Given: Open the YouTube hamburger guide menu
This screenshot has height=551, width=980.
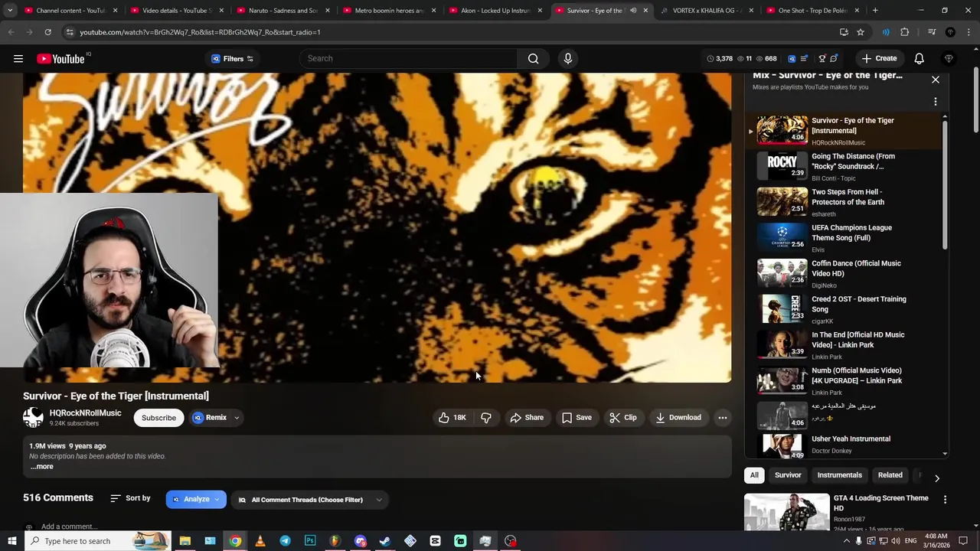Looking at the screenshot, I should pos(18,58).
